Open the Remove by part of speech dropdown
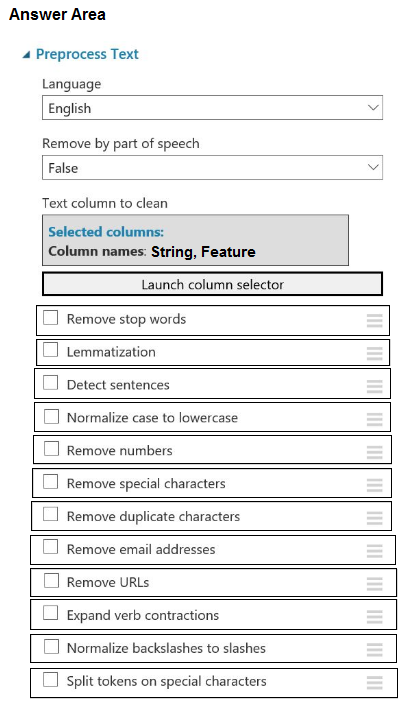409x709 pixels. tap(212, 167)
